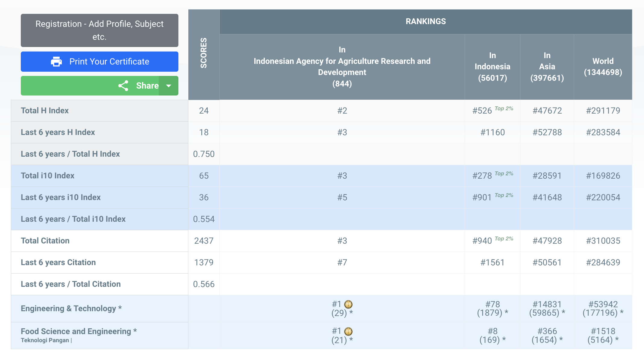
Task: Click gold medal icon in Engineering & Technology row
Action: tap(348, 304)
